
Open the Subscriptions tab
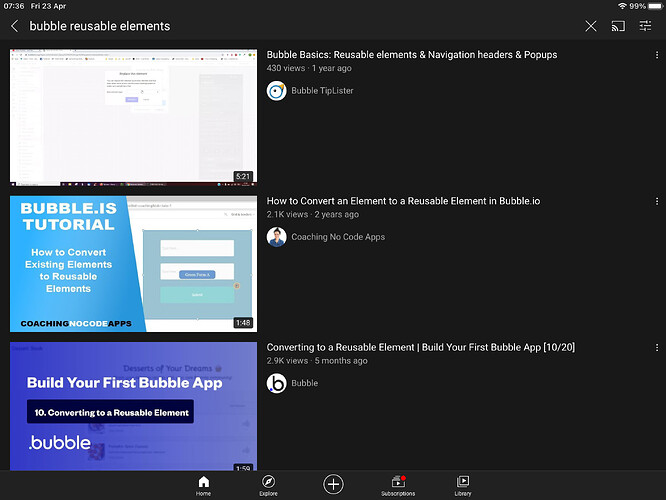(x=398, y=486)
